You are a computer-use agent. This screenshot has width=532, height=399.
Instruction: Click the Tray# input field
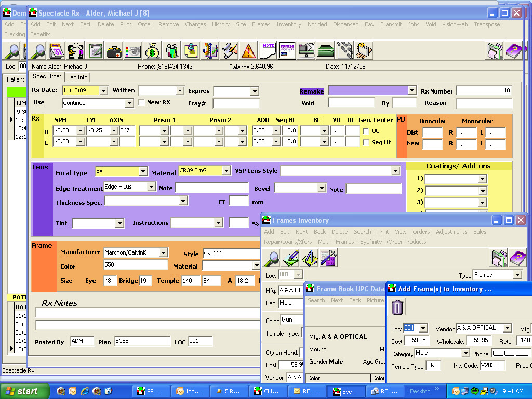[x=236, y=103]
